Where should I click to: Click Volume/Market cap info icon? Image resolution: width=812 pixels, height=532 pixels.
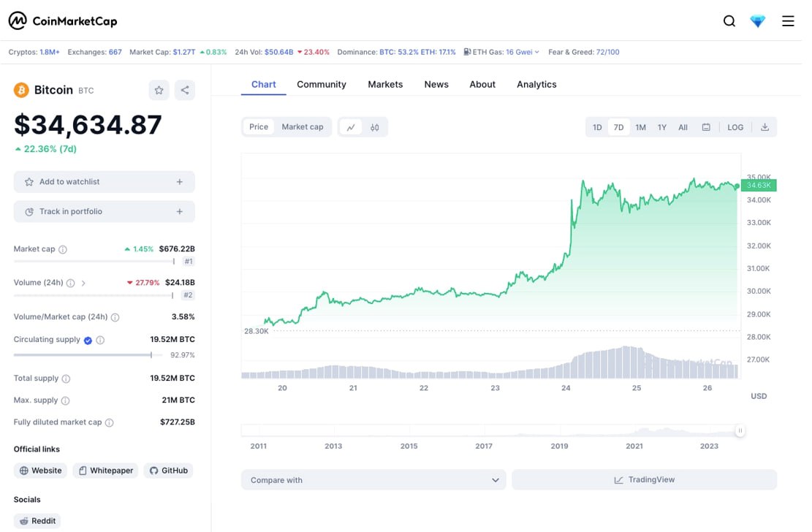pyautogui.click(x=115, y=317)
